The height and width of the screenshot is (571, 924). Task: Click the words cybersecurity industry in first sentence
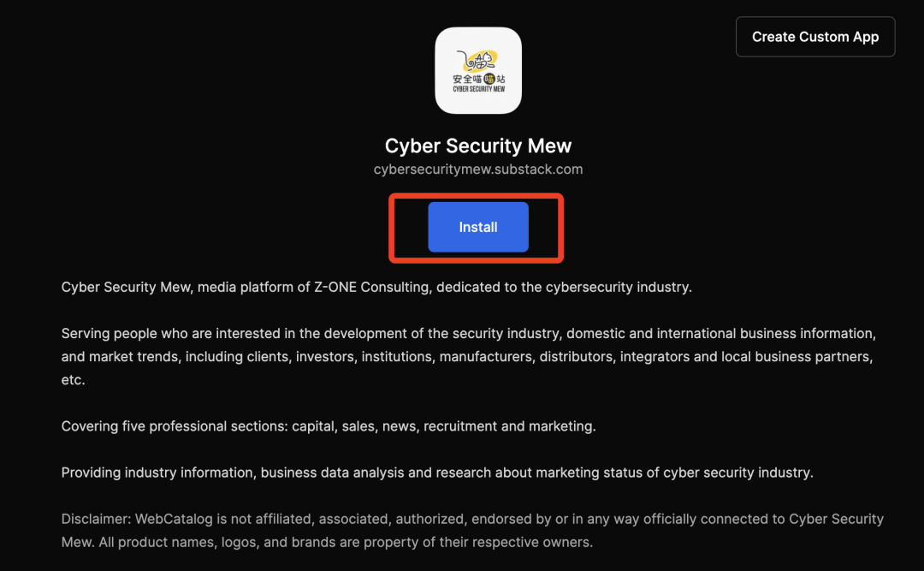pos(619,288)
